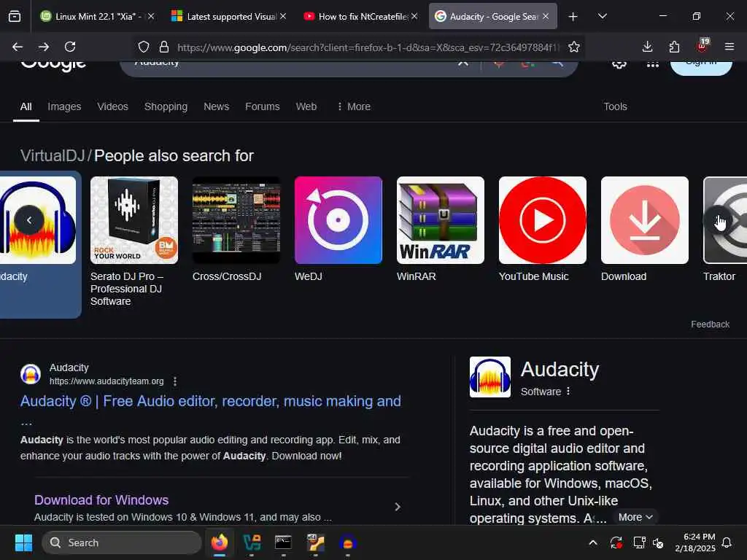747x560 pixels.
Task: Close the Audacity - Google Search tab
Action: point(546,17)
